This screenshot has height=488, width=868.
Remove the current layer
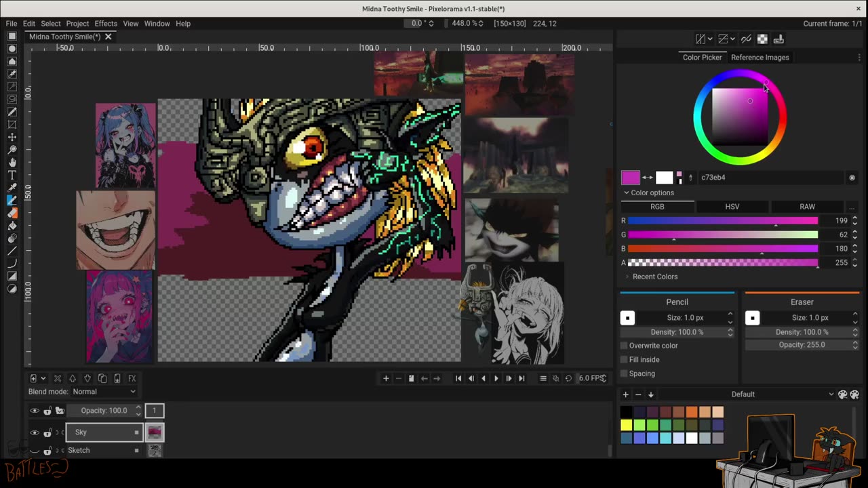(x=58, y=378)
